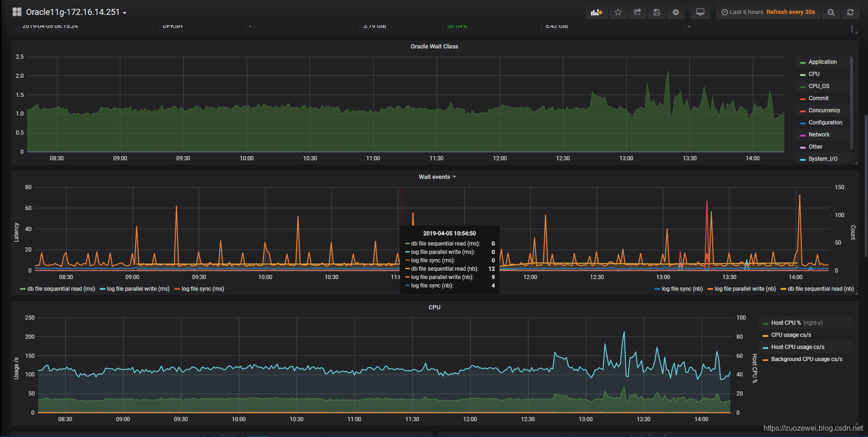The height and width of the screenshot is (437, 868).
Task: Star this dashboard as favorite
Action: tap(618, 12)
